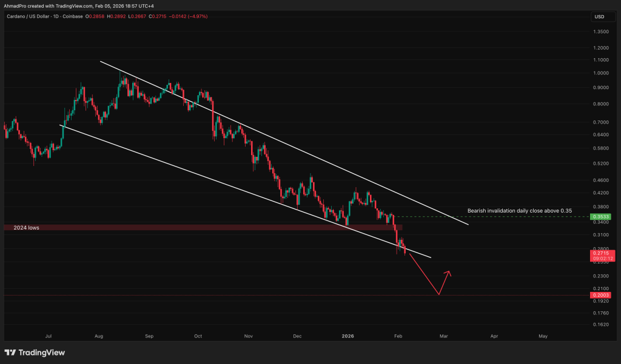Click the 0.6400 price axis label
This screenshot has width=621, height=364.
pyautogui.click(x=601, y=135)
